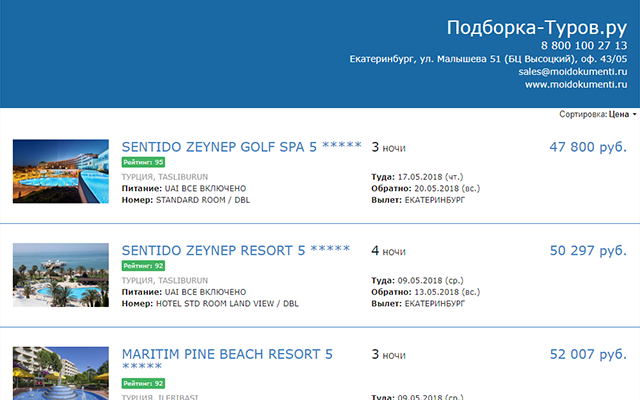
Task: Click the Подборка-Туров.ру site title
Action: [537, 28]
